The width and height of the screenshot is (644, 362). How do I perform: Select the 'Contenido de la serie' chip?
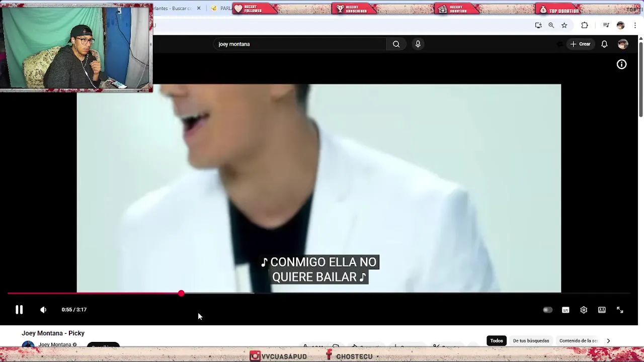[x=579, y=341]
